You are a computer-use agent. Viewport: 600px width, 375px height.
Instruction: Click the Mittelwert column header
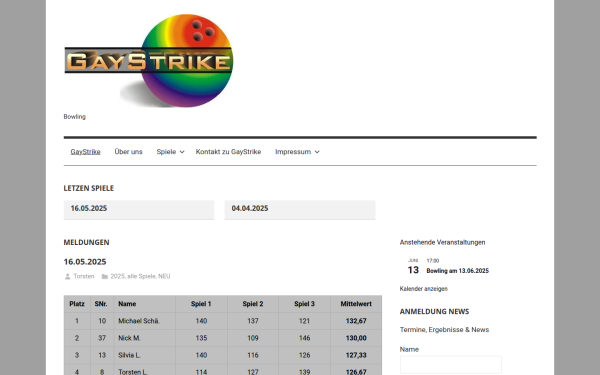click(356, 304)
